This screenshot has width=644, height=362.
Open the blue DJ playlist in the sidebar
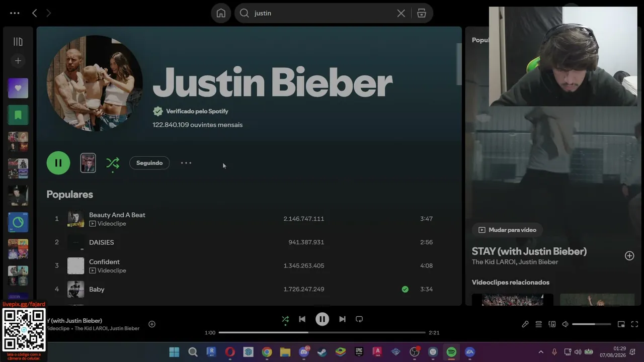pyautogui.click(x=18, y=222)
